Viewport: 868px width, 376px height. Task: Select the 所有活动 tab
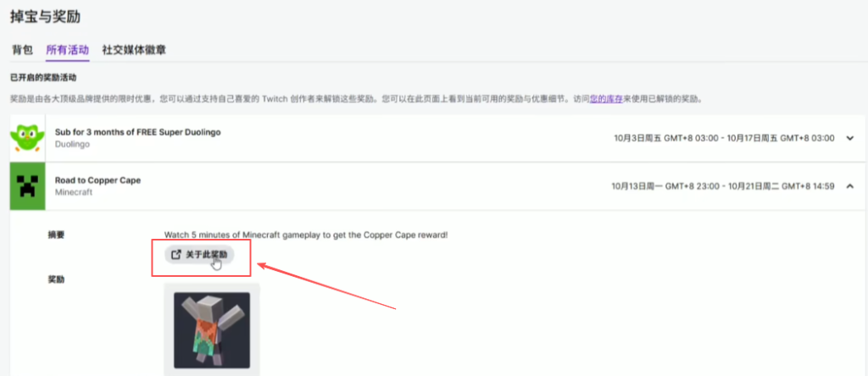tap(67, 50)
